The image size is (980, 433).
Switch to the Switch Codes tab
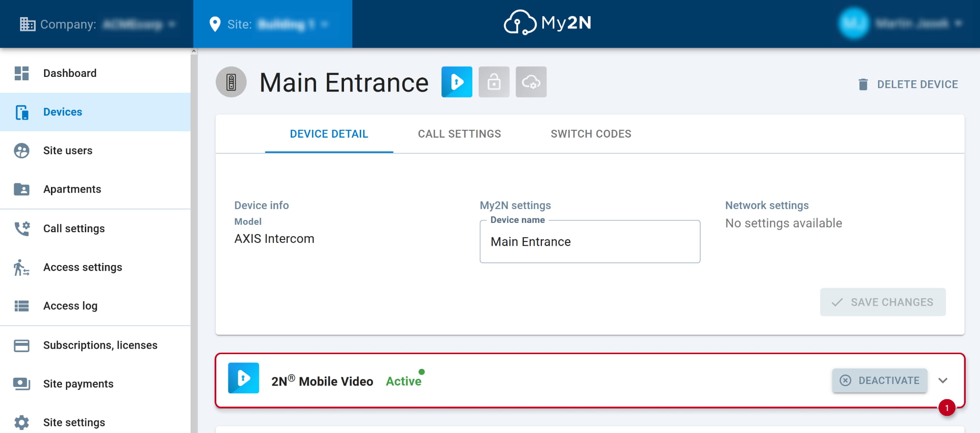point(590,134)
